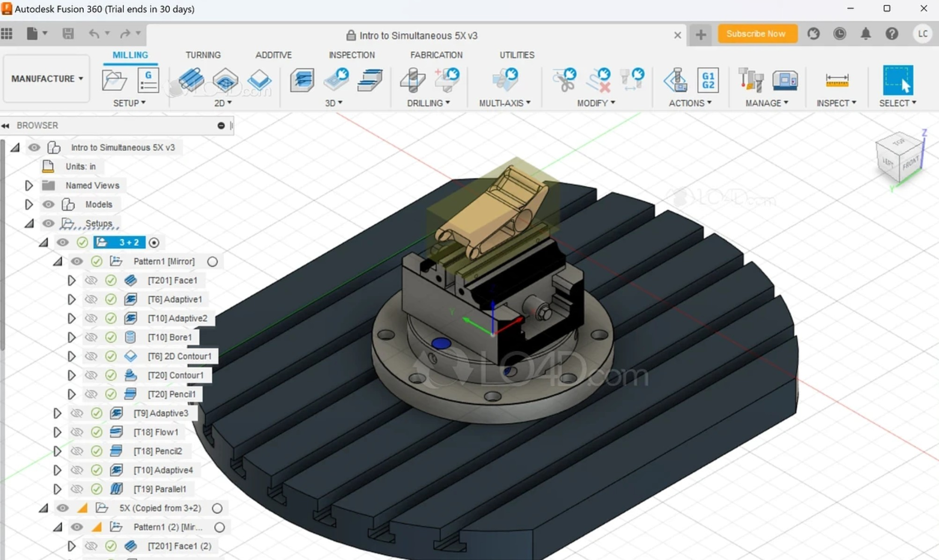Click the NC Program G-code list icon
Screen dimensions: 939x560
click(148, 80)
